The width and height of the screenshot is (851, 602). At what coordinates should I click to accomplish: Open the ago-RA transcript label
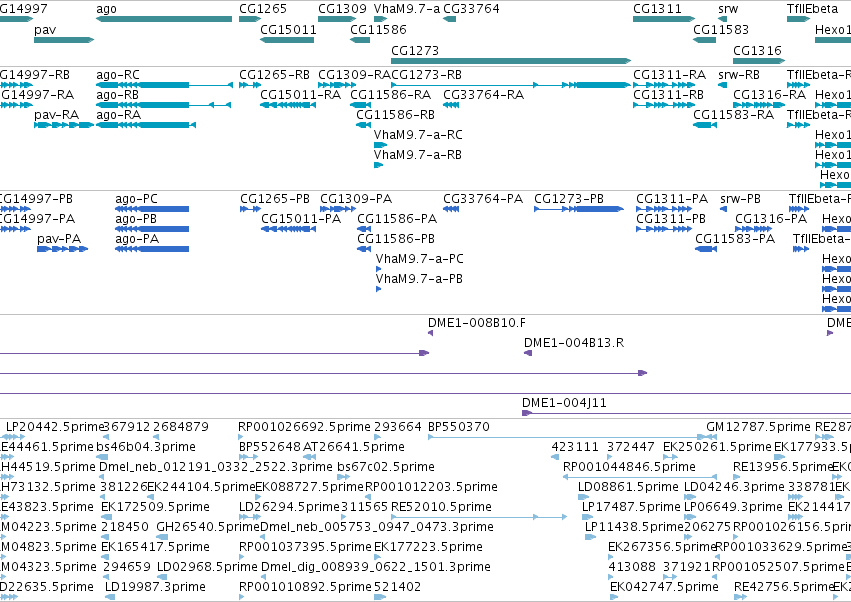point(118,115)
